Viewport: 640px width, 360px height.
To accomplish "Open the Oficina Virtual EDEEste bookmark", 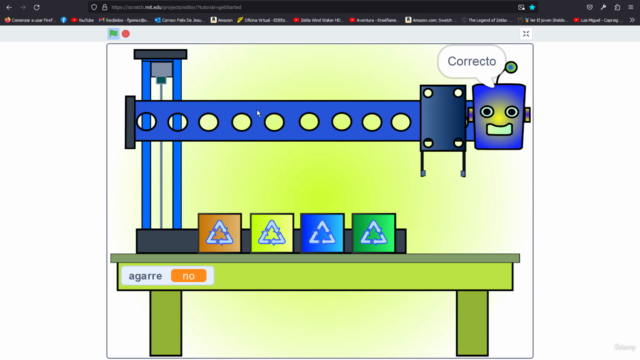I will [x=263, y=20].
